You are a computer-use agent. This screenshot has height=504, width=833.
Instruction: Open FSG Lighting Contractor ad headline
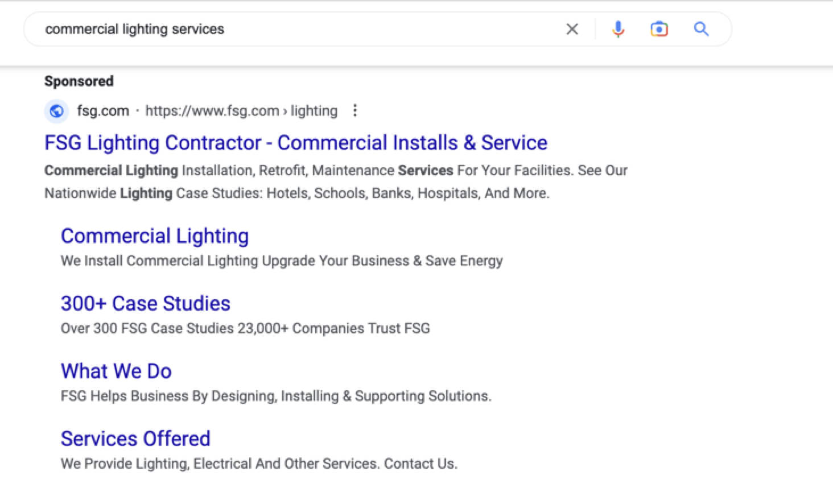pyautogui.click(x=295, y=143)
